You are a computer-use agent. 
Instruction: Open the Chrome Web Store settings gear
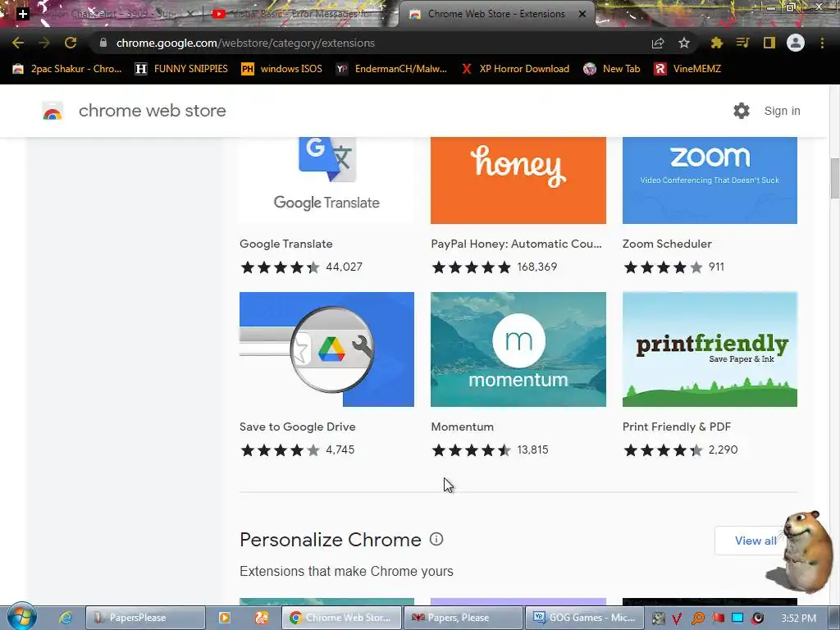[x=742, y=111]
